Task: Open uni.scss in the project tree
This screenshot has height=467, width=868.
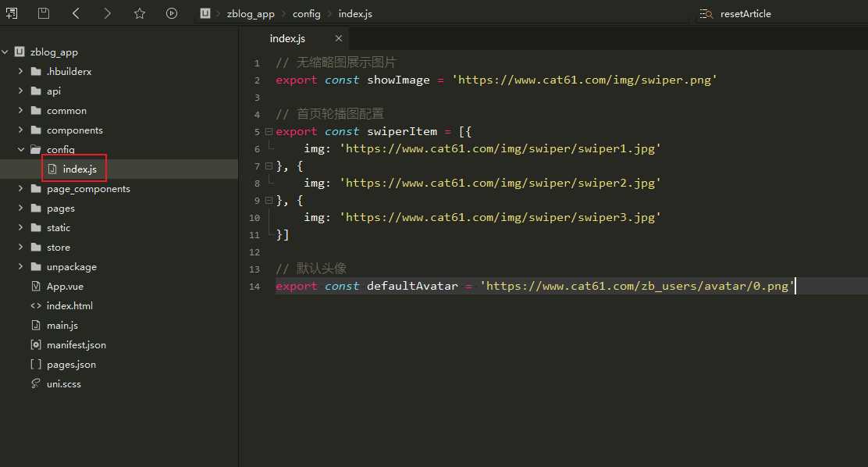Action: (63, 384)
